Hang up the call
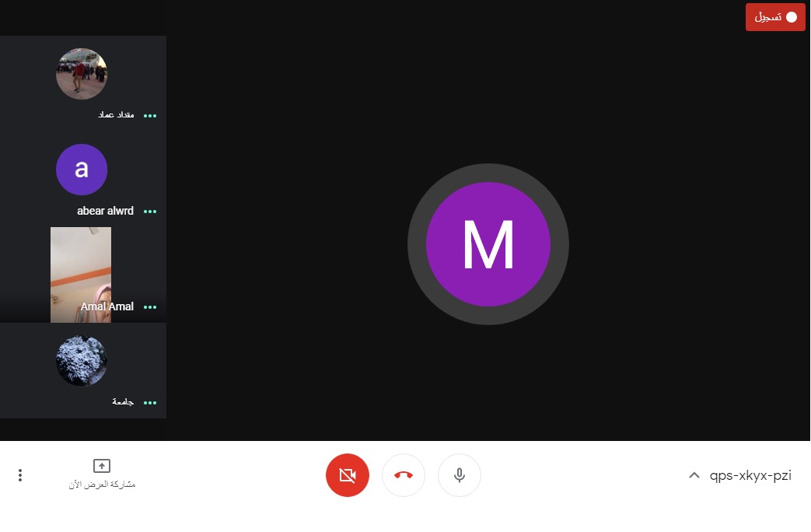Viewport: 811px width, 532px height. [404, 474]
